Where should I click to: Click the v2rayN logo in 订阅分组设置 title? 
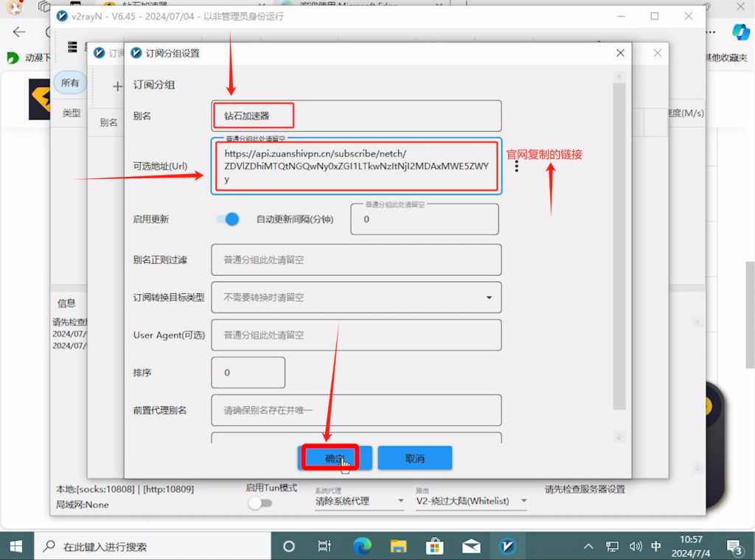[136, 53]
